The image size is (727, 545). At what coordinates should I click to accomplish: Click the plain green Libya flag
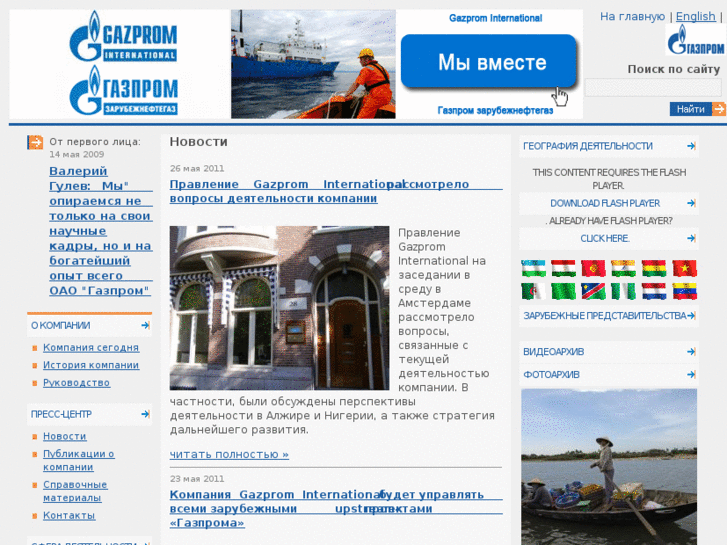pyautogui.click(x=563, y=291)
